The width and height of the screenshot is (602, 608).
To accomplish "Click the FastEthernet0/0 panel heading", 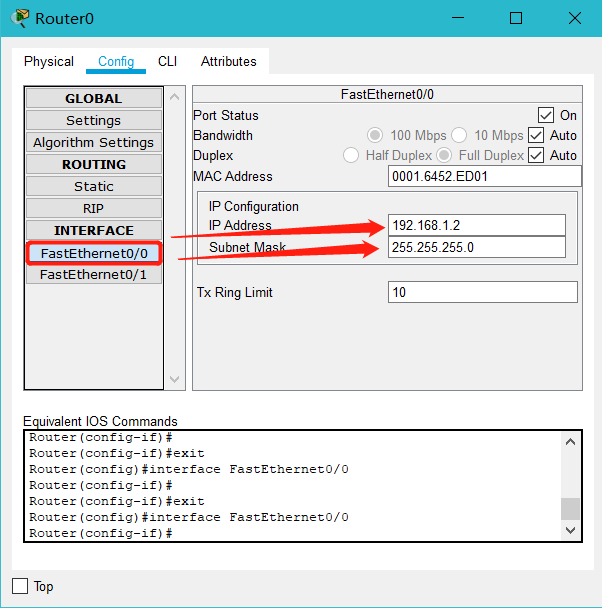I will [387, 94].
